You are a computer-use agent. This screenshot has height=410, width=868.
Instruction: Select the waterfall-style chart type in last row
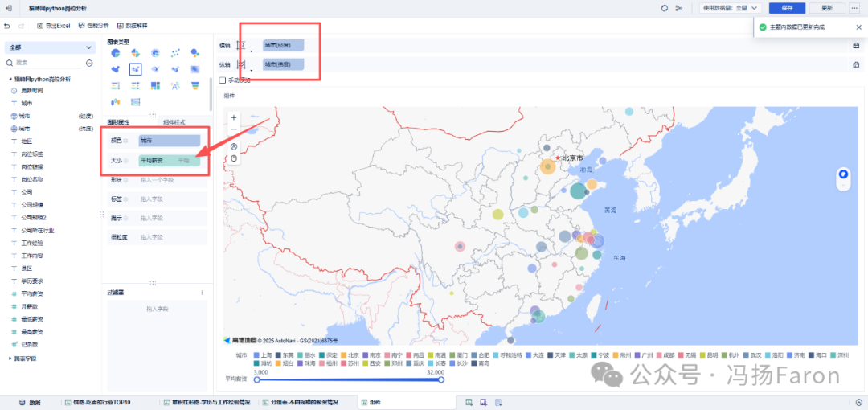pos(116,102)
